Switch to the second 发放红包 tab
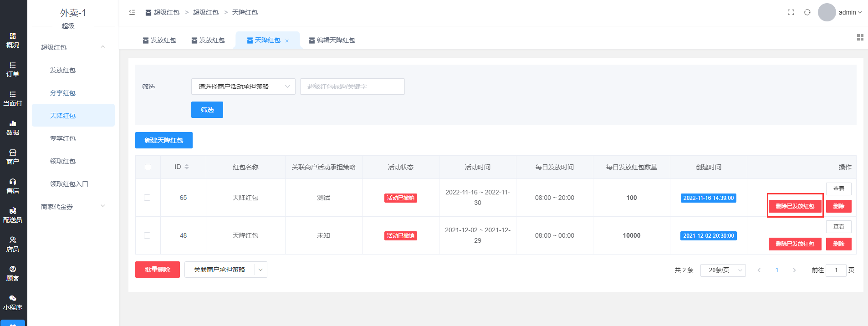The image size is (868, 326). (x=208, y=40)
